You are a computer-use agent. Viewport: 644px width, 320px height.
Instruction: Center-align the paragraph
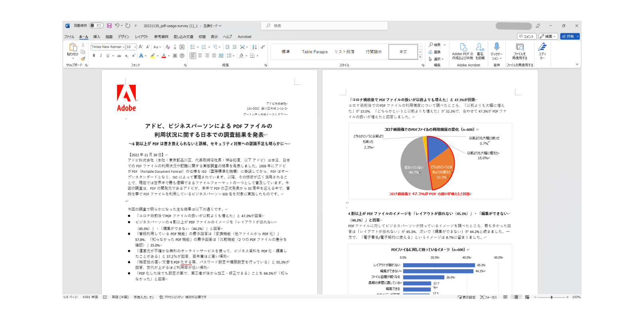pos(200,56)
